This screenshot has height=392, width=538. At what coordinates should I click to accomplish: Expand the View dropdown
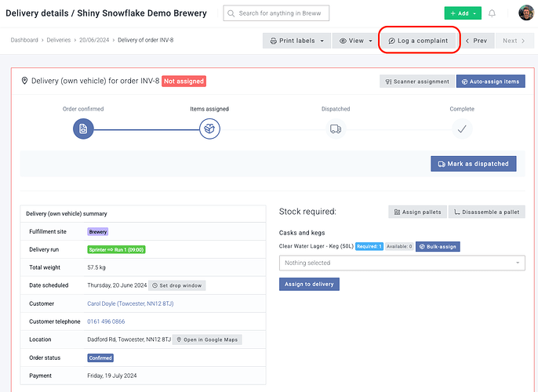point(355,41)
